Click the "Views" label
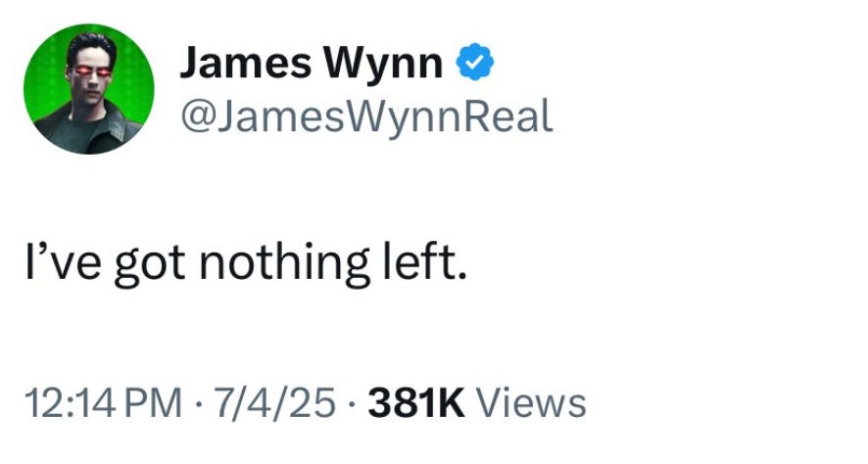The image size is (868, 464). tap(531, 402)
